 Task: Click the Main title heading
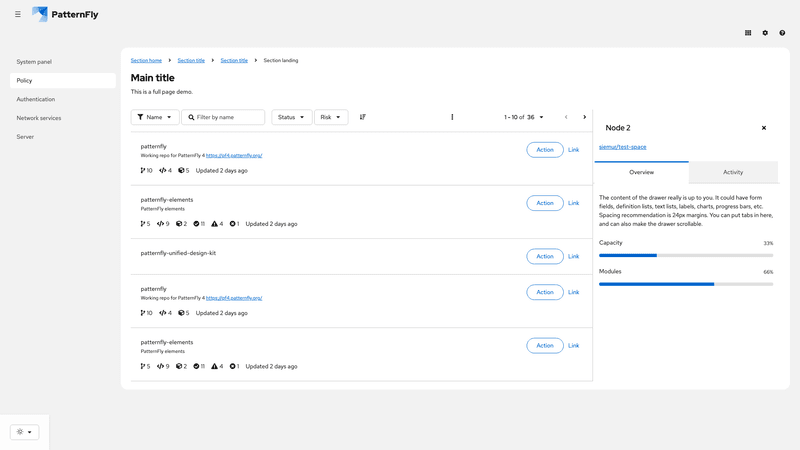(153, 78)
